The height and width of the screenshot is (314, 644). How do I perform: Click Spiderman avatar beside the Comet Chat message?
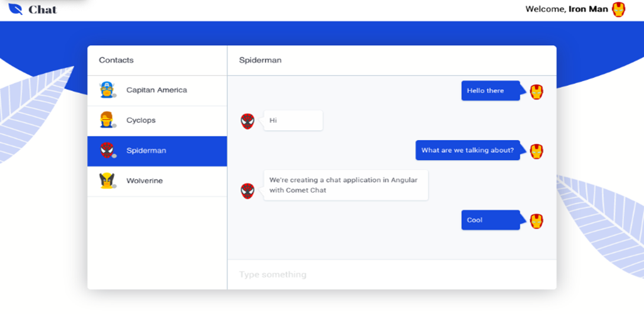(x=247, y=191)
